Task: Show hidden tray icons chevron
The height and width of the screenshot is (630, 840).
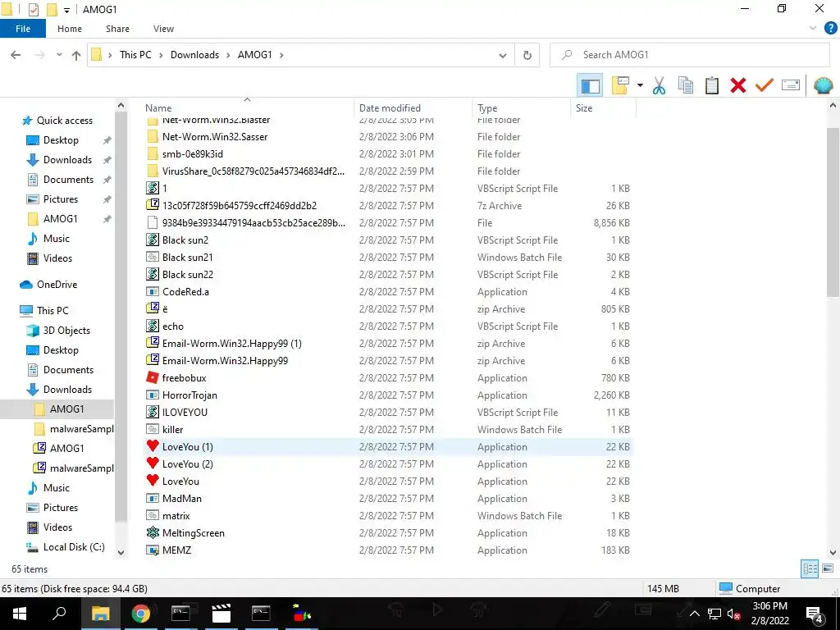Action: (694, 614)
